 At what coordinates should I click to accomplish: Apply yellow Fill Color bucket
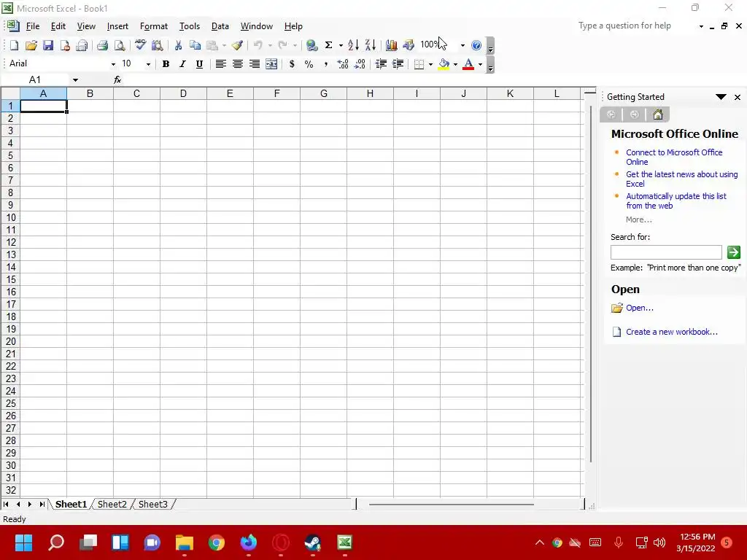tap(444, 64)
